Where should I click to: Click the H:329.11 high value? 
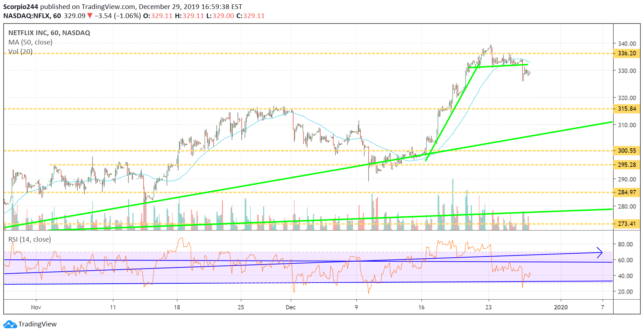(189, 16)
